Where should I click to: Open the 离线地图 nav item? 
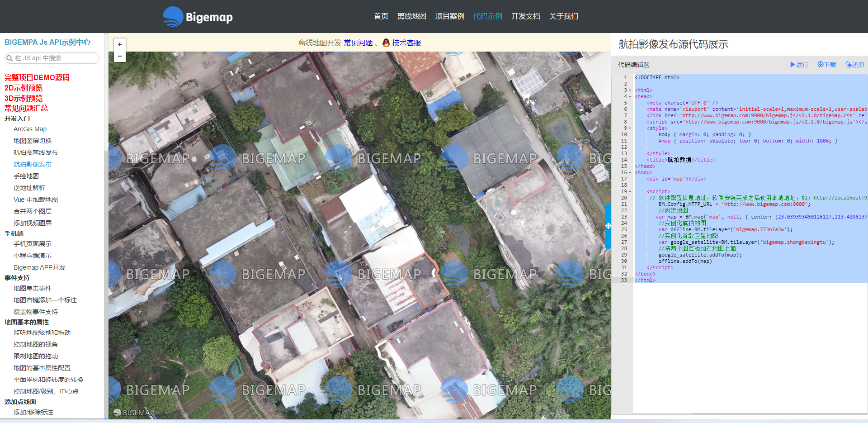tap(411, 16)
